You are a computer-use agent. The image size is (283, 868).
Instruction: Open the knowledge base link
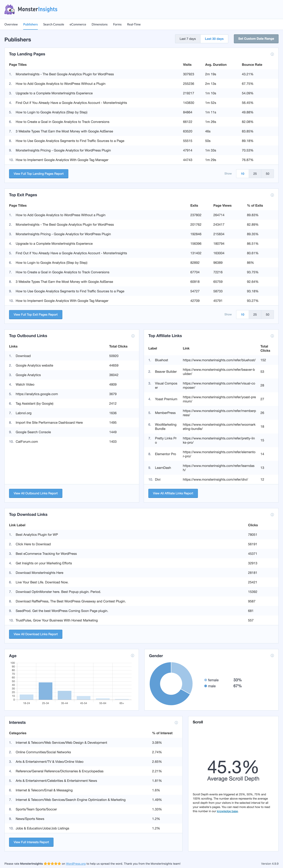227,811
